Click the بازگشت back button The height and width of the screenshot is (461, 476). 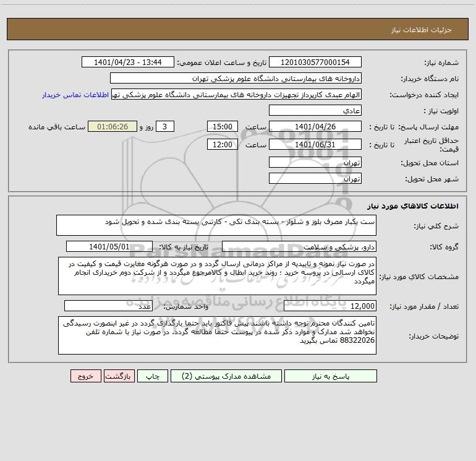click(x=119, y=376)
